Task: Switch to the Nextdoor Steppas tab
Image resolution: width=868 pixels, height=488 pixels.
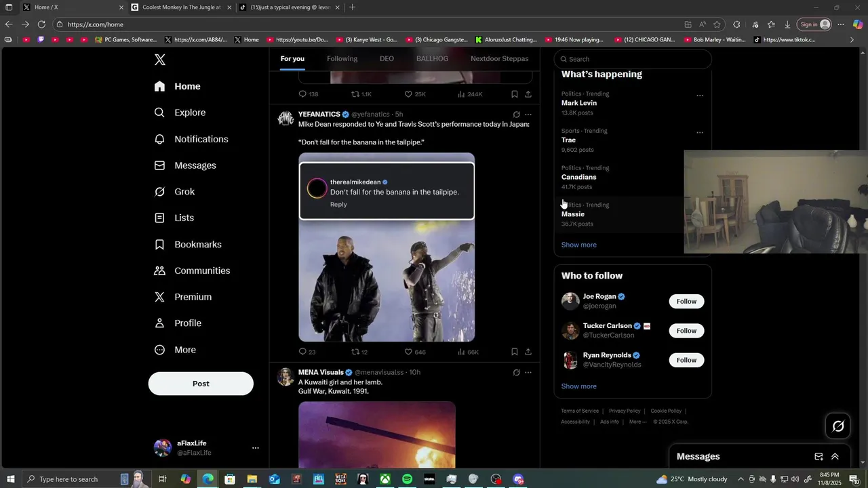Action: tap(500, 59)
